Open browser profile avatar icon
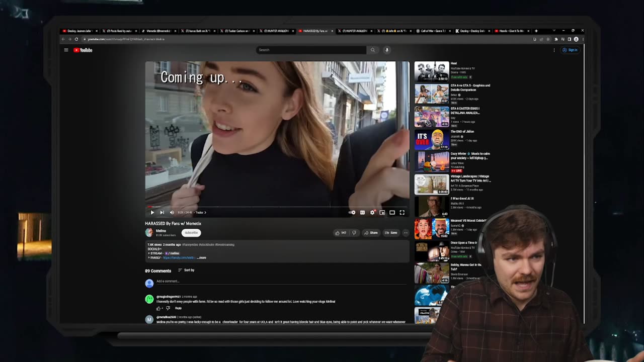644x362 pixels. 576,39
